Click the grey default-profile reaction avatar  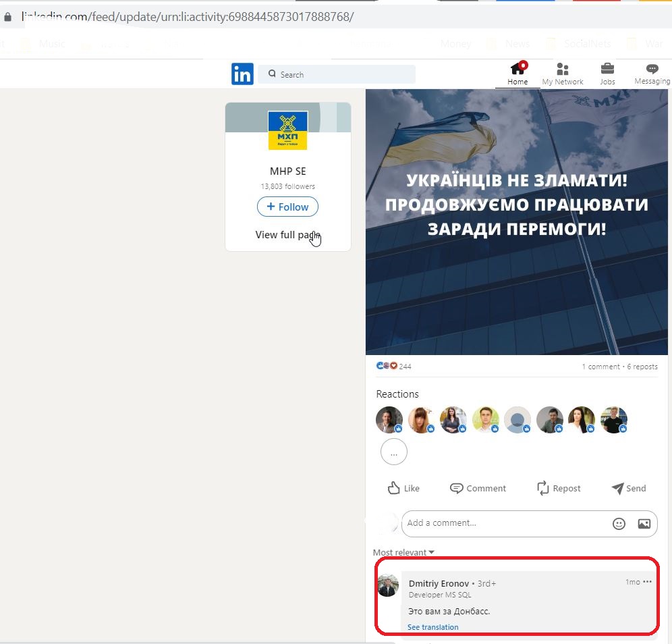(x=517, y=420)
